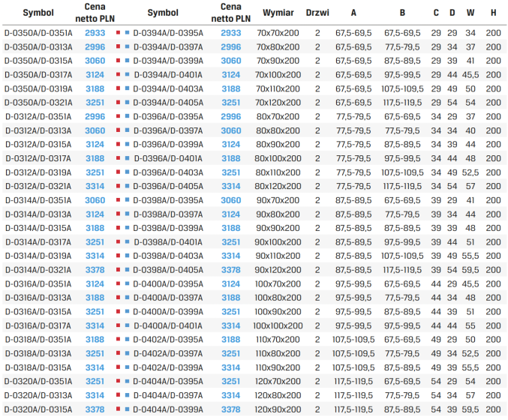Screen dimensions: 508x420
Task: Select symbol D-0400A/D-0395A
Action: [168, 284]
